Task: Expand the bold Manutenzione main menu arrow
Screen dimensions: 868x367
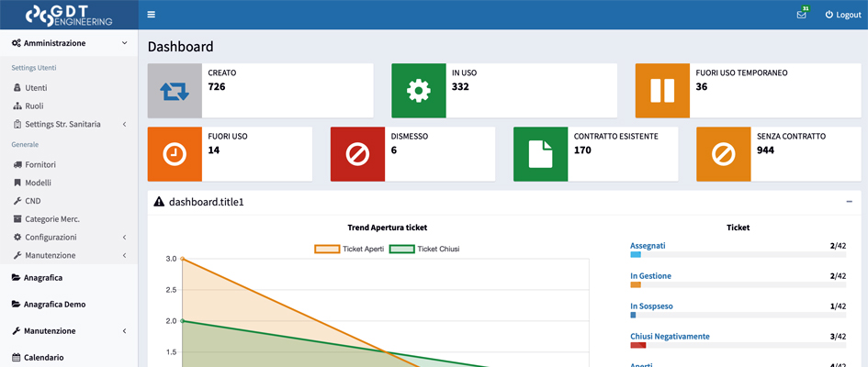Action: (x=125, y=331)
